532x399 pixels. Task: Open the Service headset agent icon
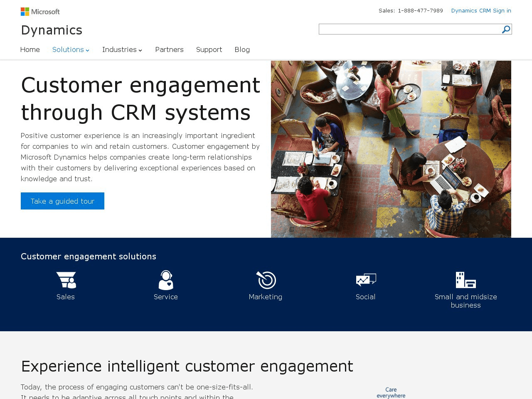click(x=166, y=280)
